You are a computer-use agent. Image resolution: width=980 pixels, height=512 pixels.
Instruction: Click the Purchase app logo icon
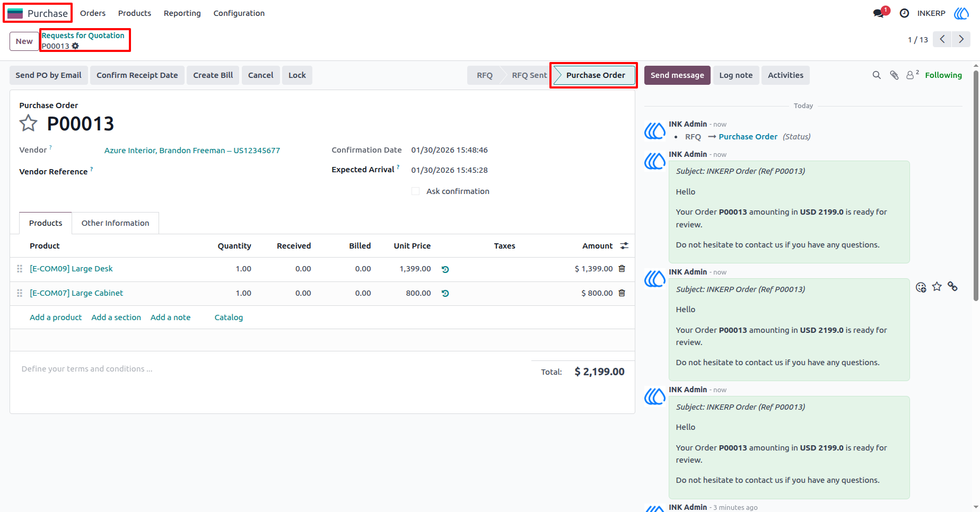click(15, 13)
